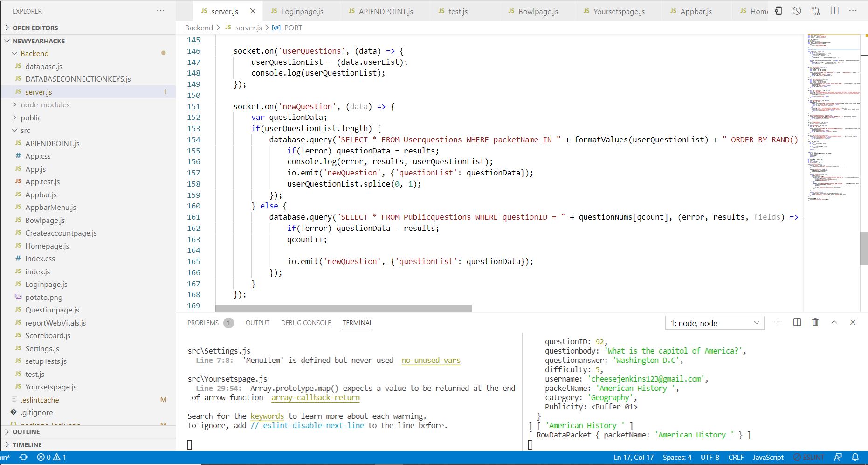
Task: Close the terminal panel
Action: click(853, 322)
